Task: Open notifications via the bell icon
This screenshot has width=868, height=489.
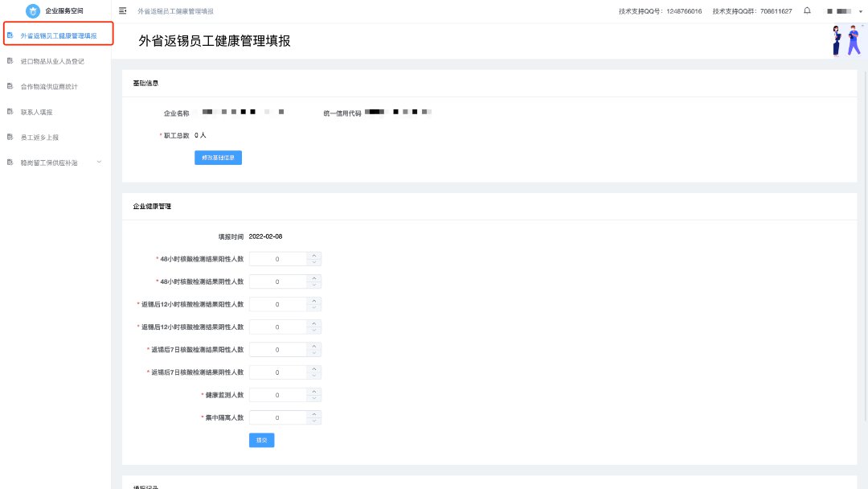Action: click(807, 11)
